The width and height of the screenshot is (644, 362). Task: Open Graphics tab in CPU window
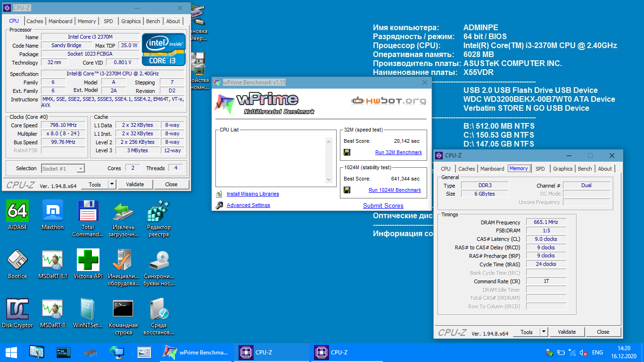click(131, 21)
